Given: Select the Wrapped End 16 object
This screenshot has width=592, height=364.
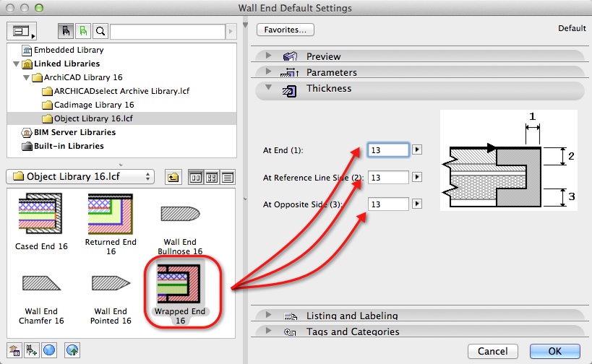Looking at the screenshot, I should point(180,294).
